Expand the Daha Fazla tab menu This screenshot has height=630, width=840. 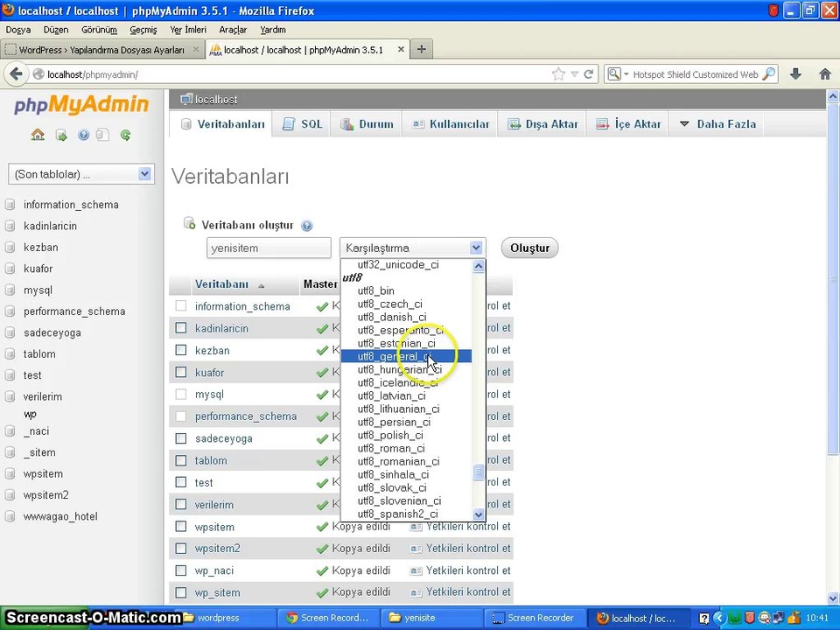[717, 124]
